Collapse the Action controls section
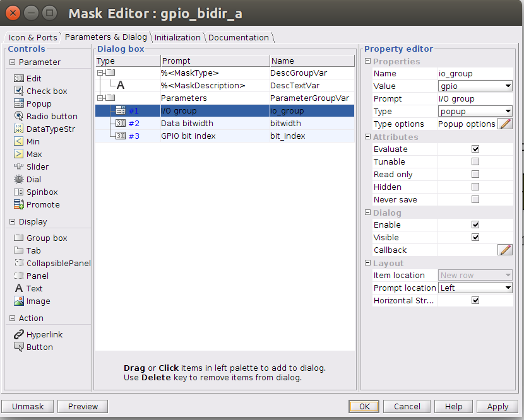Image resolution: width=524 pixels, height=420 pixels. [13, 318]
